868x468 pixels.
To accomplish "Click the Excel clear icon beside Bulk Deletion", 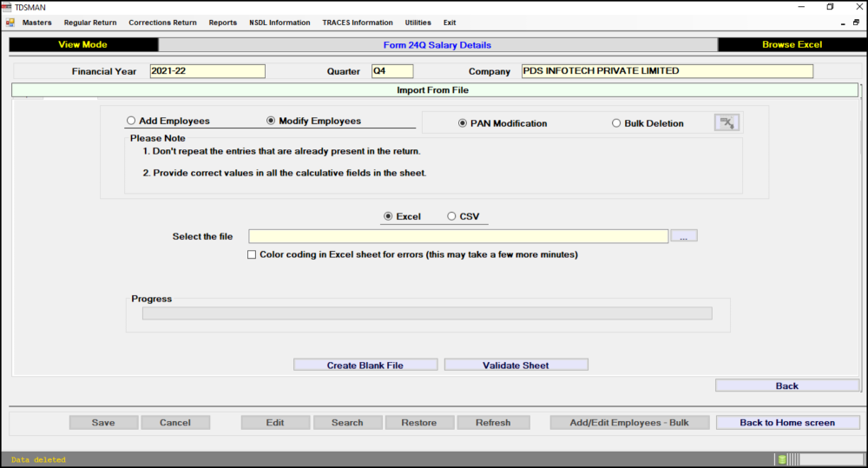I will (727, 122).
